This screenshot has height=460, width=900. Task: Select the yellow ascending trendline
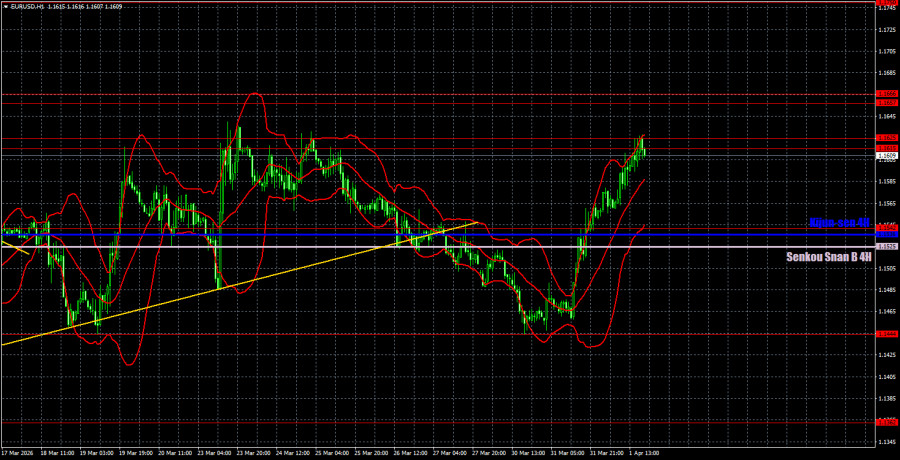coord(241,283)
